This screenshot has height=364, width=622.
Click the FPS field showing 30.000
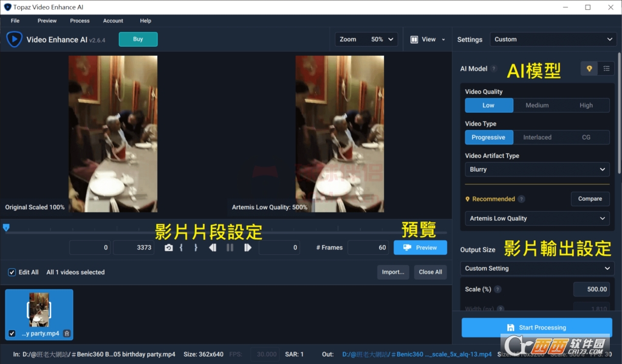pyautogui.click(x=264, y=354)
